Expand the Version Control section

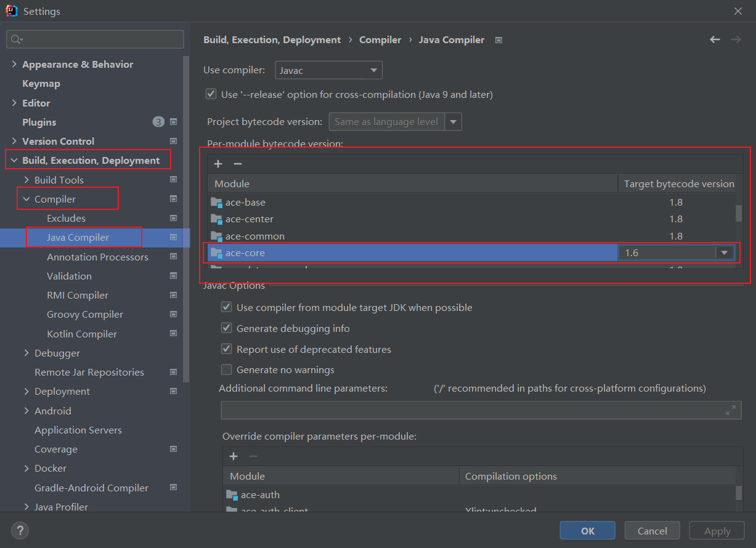(14, 141)
